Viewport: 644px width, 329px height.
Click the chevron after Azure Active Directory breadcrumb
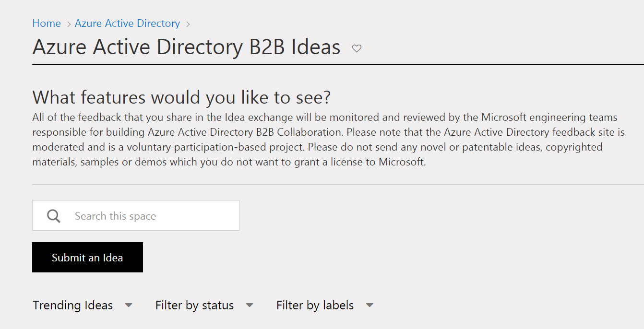tap(188, 23)
